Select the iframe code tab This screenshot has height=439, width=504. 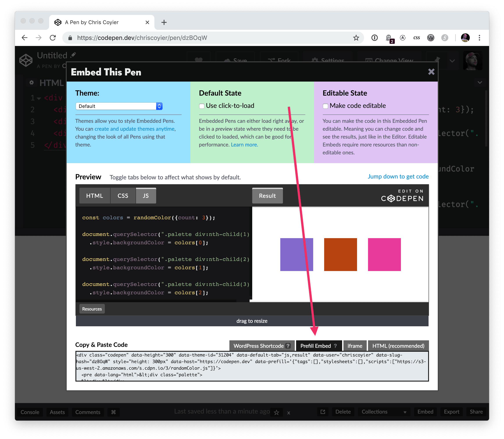(x=355, y=346)
